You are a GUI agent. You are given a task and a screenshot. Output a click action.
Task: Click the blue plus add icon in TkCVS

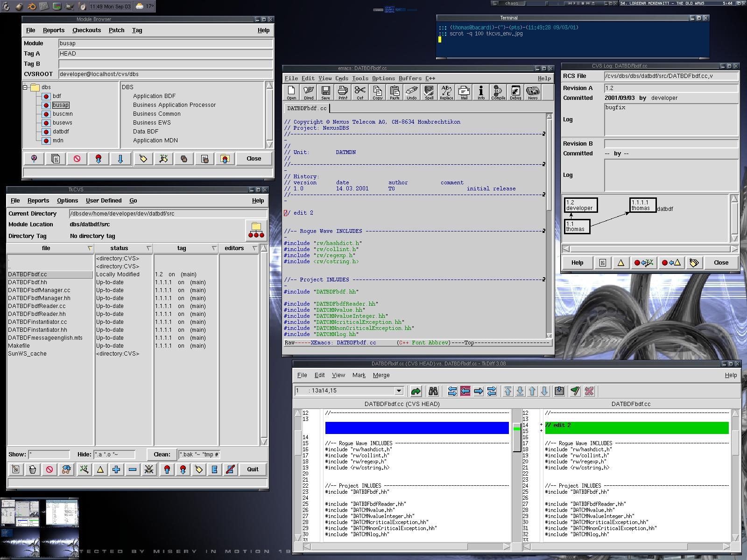point(116,469)
